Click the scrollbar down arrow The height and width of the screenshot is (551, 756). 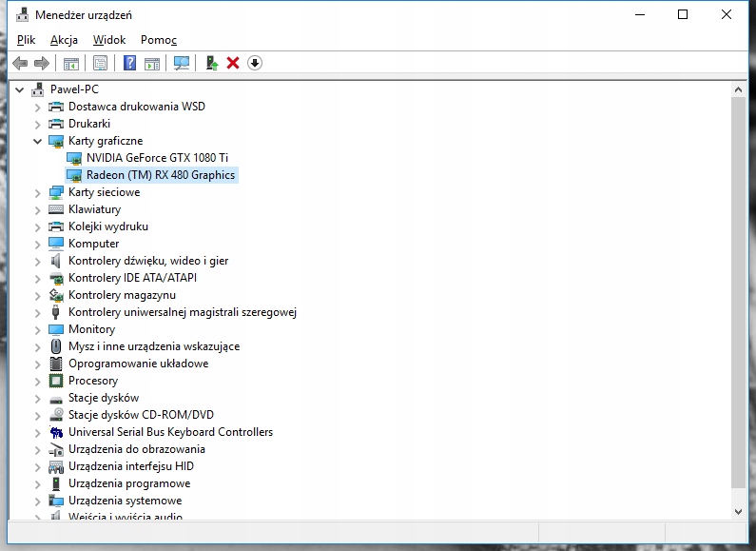click(738, 511)
